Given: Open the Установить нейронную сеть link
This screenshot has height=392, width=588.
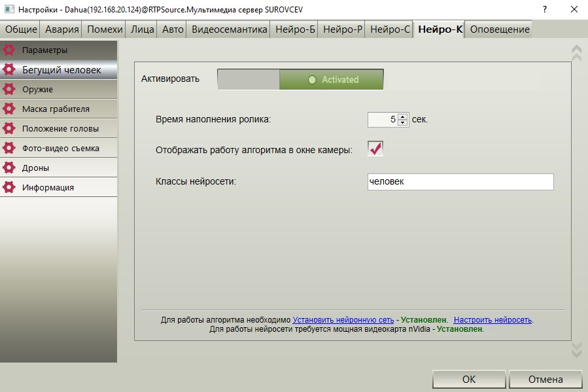Looking at the screenshot, I should pyautogui.click(x=343, y=320).
